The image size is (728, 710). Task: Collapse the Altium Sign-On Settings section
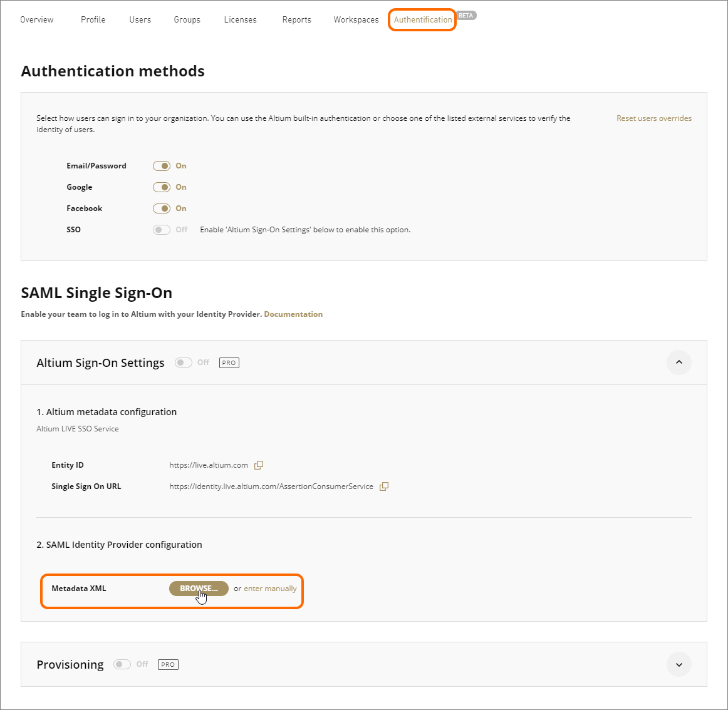pyautogui.click(x=679, y=363)
